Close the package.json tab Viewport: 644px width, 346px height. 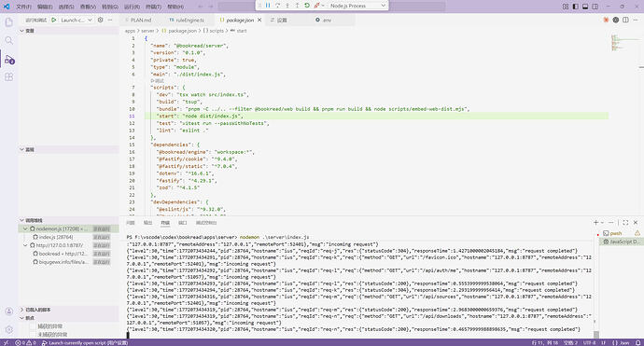[x=259, y=20]
